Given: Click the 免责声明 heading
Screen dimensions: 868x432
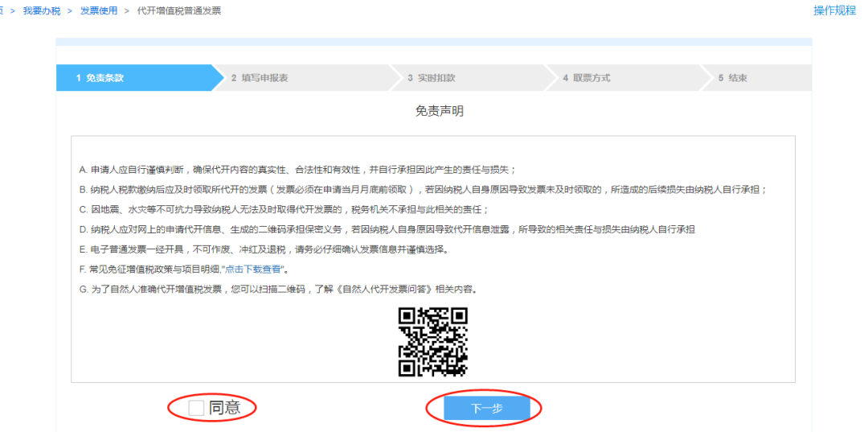Looking at the screenshot, I should [439, 111].
